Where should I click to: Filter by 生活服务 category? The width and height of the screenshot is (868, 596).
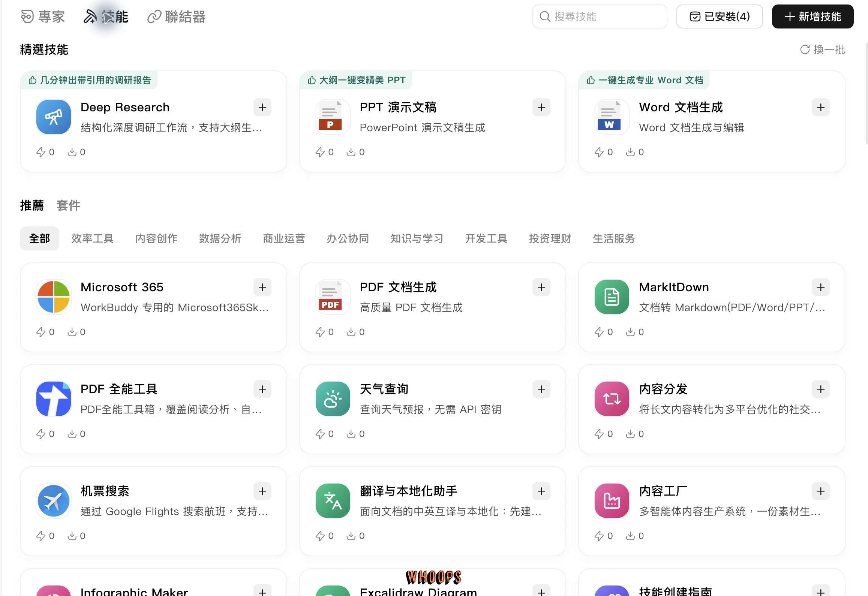pos(614,238)
